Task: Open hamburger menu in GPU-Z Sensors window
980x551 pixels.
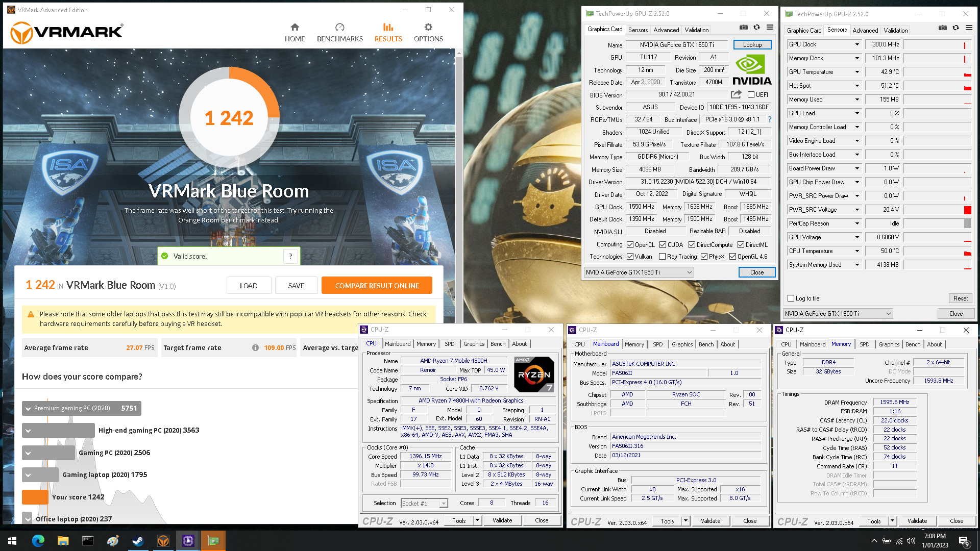Action: [969, 28]
